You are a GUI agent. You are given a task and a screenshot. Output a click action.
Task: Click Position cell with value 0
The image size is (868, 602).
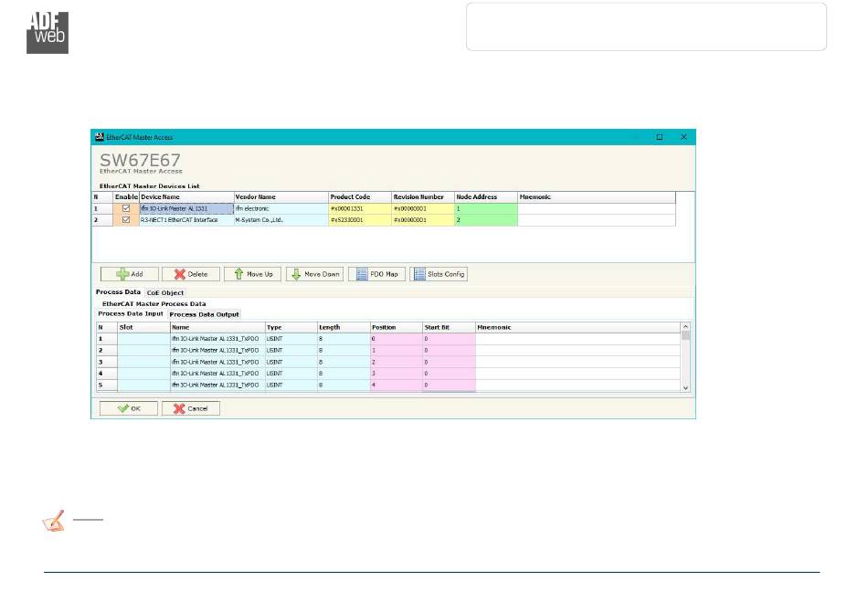(397, 339)
